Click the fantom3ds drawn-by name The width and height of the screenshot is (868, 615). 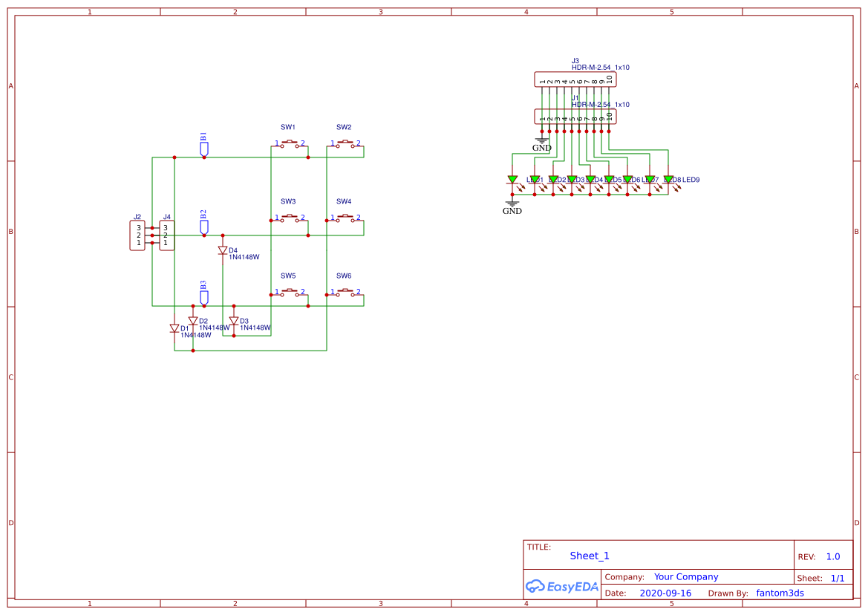(780, 593)
